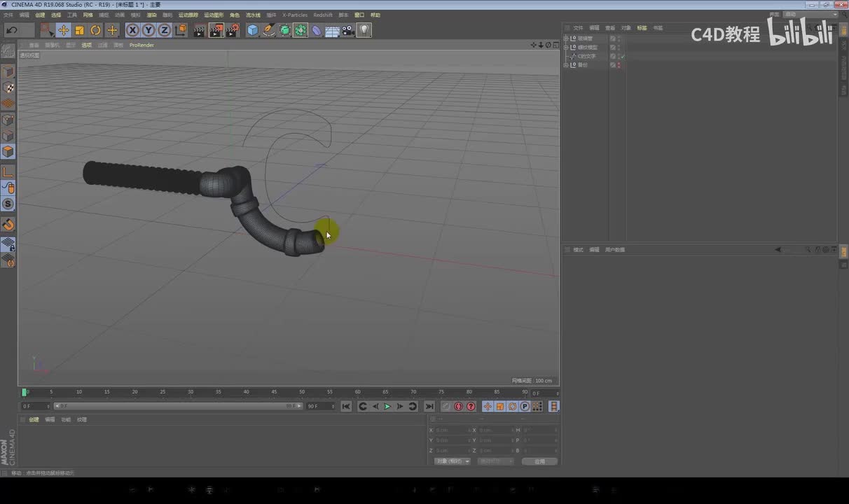Viewport: 849px width, 504px height.
Task: Click the Cube primitive icon
Action: (253, 30)
